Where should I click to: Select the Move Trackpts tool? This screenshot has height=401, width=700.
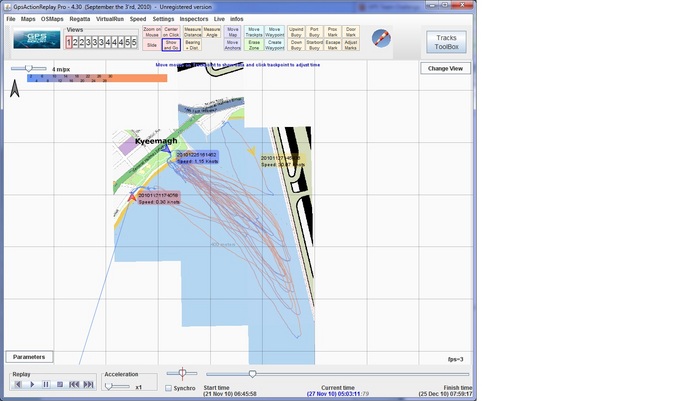(x=254, y=32)
